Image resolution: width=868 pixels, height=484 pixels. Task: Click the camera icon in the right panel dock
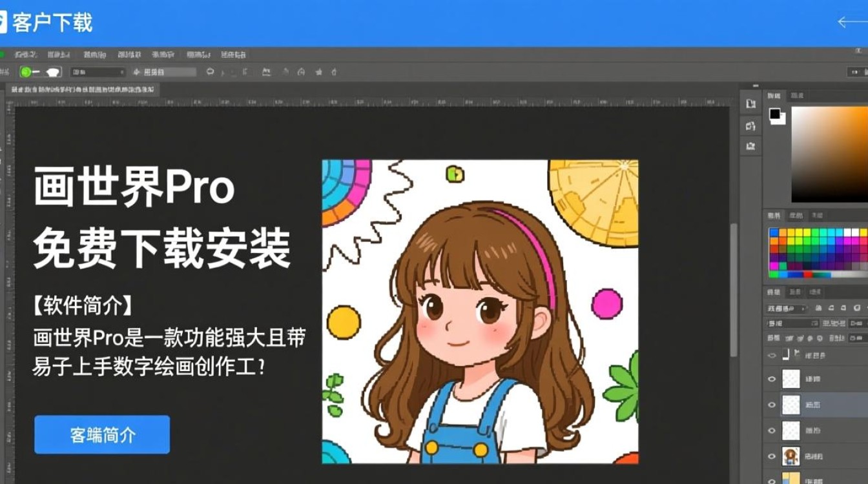coord(751,146)
